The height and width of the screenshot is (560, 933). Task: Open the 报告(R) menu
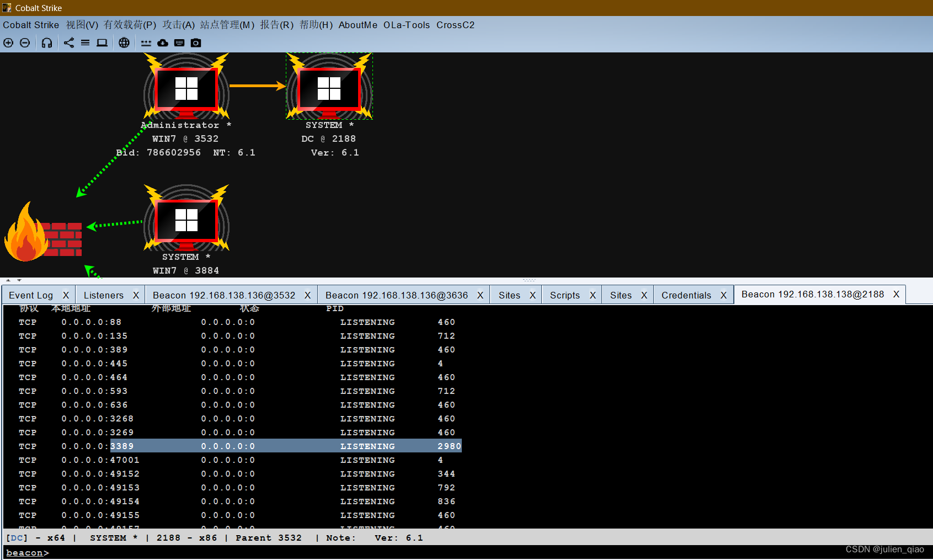276,25
